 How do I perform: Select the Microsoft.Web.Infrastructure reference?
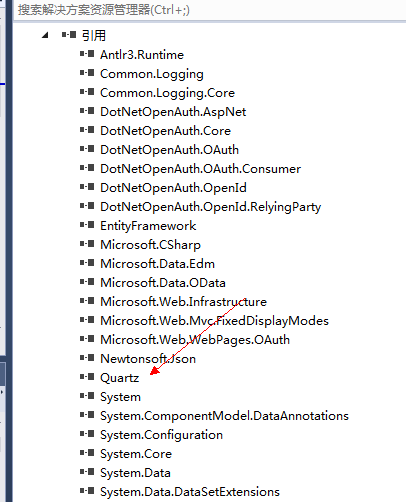183,302
